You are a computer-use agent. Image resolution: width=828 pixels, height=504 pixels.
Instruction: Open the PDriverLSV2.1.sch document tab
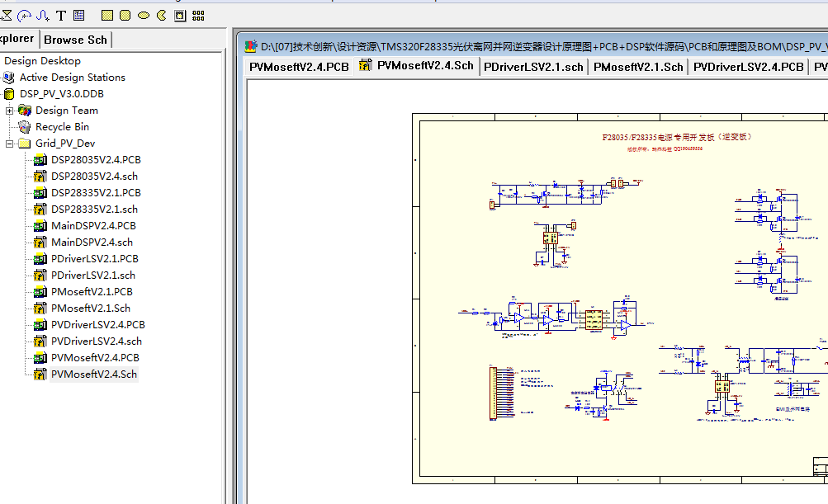[x=533, y=67]
